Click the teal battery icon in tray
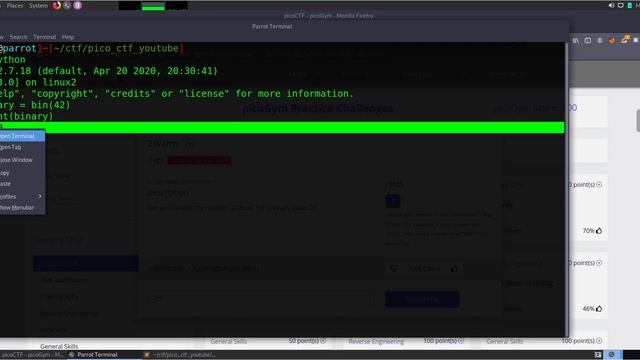Viewport: 640px width, 360px height. point(629,5)
